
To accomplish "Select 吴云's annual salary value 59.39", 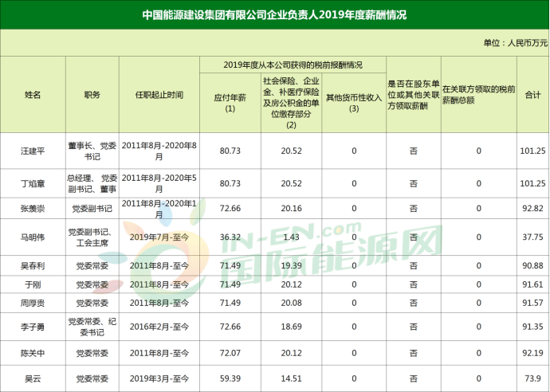I will (230, 378).
